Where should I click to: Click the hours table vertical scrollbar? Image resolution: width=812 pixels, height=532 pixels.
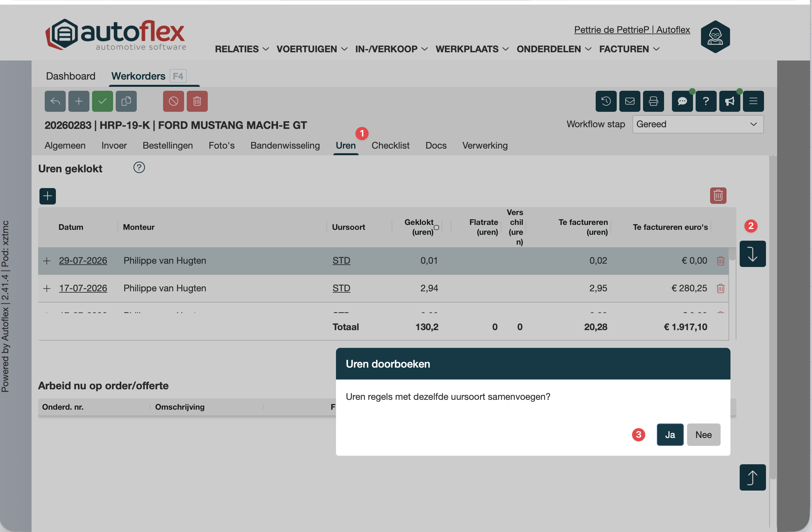[732, 254]
